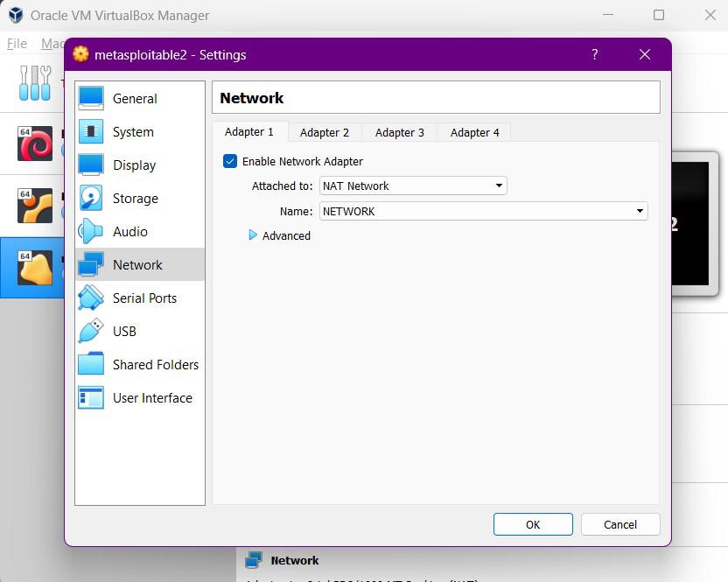Open the File menu in VirtualBox Manager

(x=17, y=44)
